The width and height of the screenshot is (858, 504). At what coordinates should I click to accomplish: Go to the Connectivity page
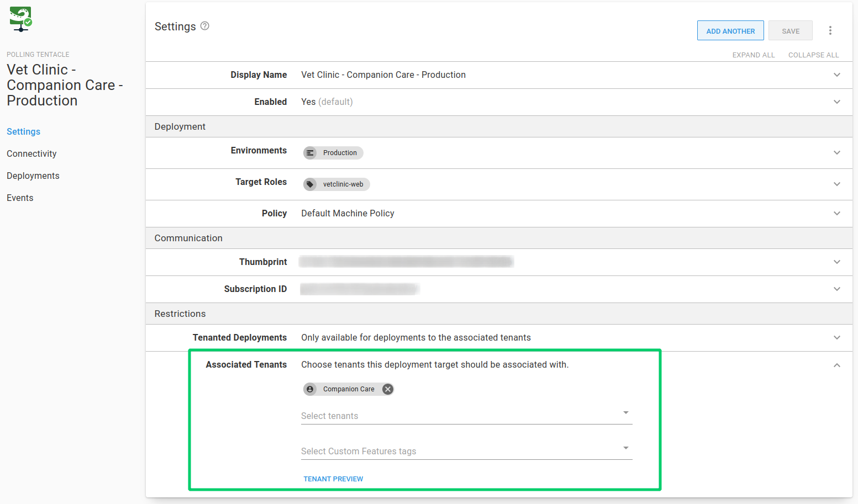click(31, 153)
